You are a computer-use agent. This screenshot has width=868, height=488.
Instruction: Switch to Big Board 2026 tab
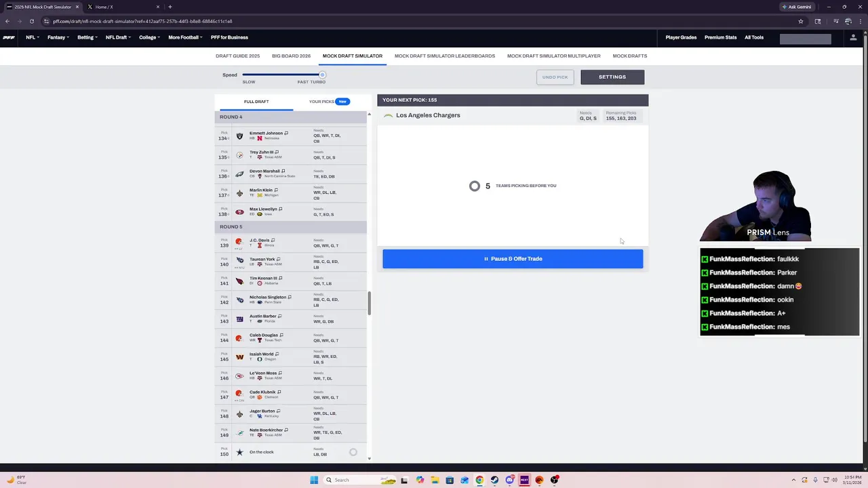coord(291,56)
